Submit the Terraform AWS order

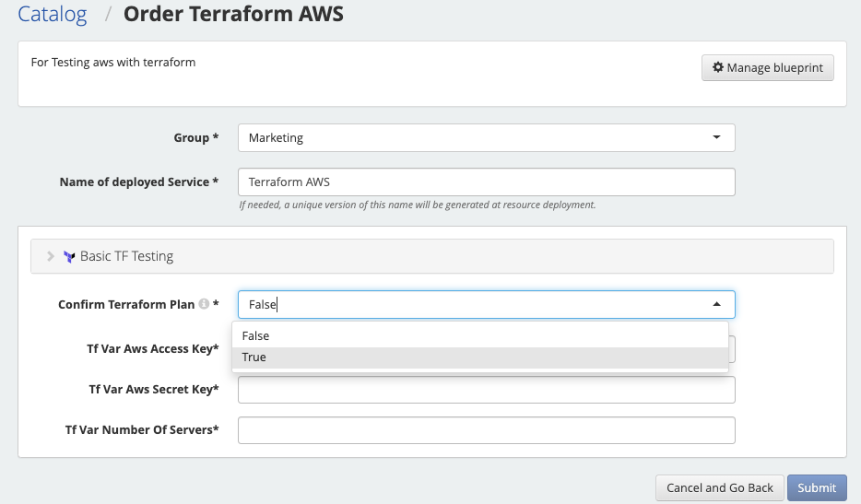(817, 487)
